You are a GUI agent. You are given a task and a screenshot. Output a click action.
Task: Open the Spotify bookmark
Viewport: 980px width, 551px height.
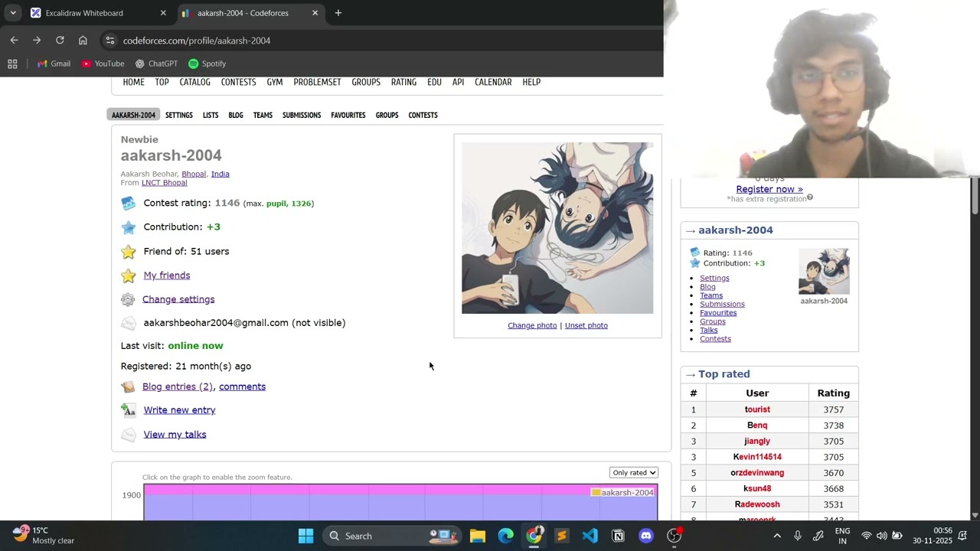[207, 64]
